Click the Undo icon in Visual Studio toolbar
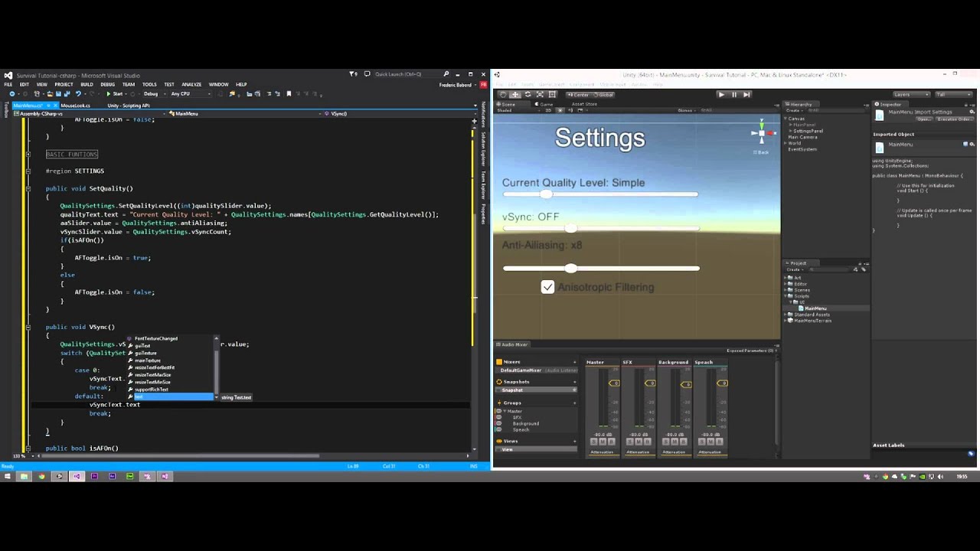980x551 pixels. pyautogui.click(x=78, y=93)
